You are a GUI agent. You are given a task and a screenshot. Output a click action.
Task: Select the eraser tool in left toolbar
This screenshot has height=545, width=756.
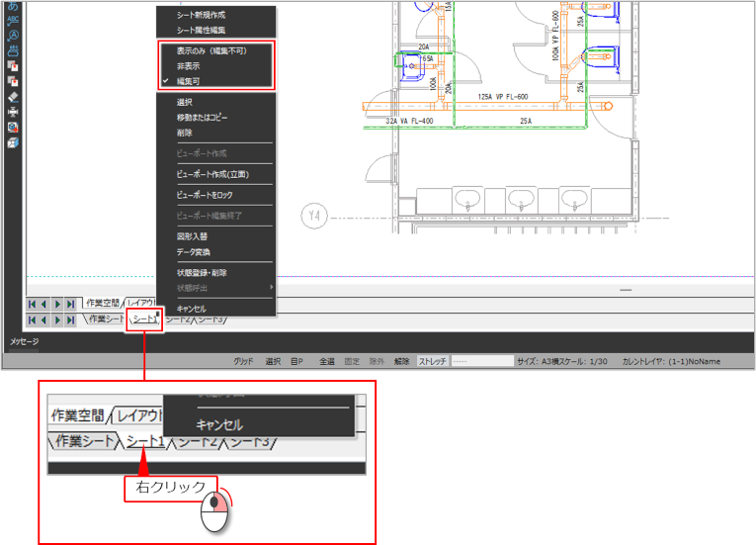pos(13,97)
